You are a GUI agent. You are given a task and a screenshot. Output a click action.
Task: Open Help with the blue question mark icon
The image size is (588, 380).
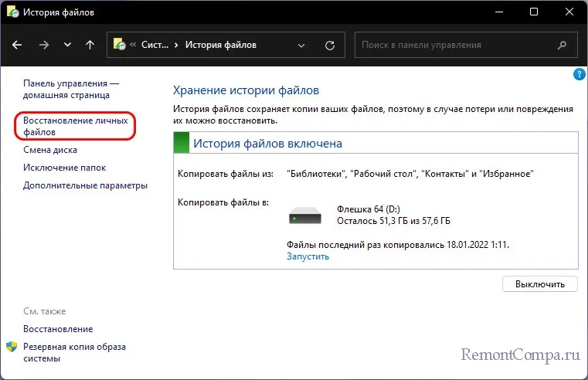[579, 75]
